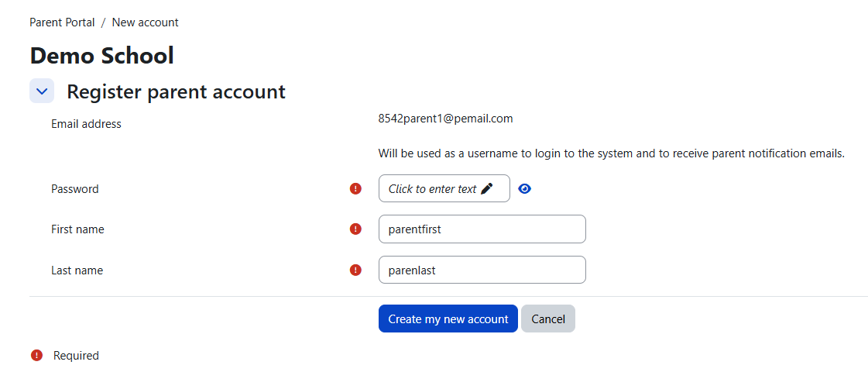Collapse the Register parent account section

(42, 91)
